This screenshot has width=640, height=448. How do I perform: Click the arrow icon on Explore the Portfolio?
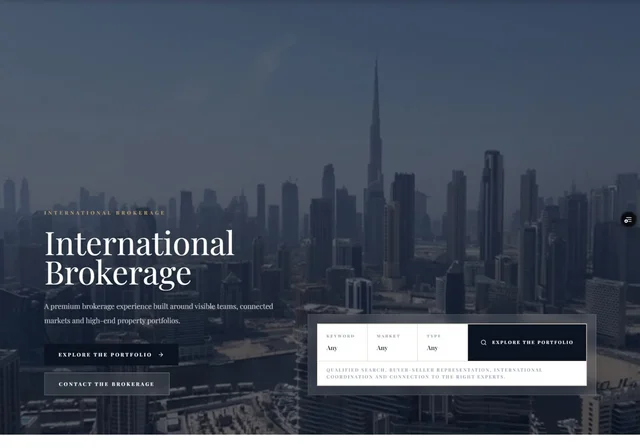click(x=161, y=355)
